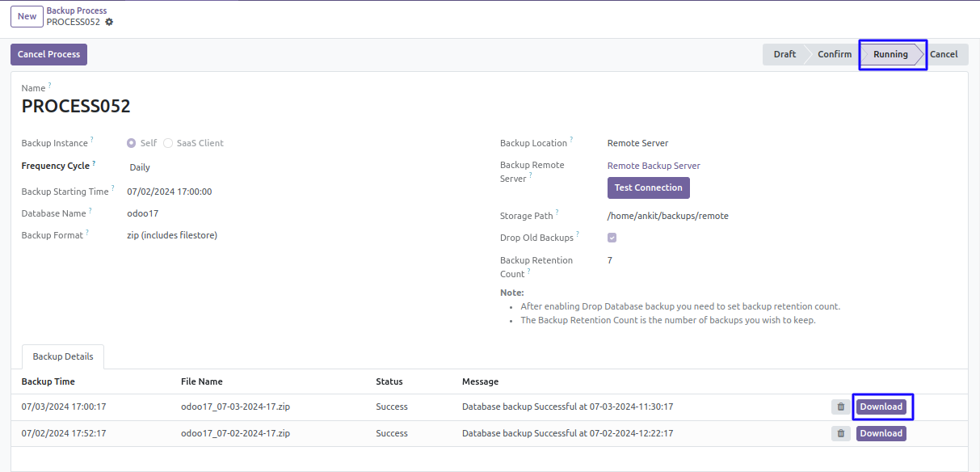This screenshot has height=472, width=980.
Task: Delete the odoo17_07-03-2024-17.zip backup via trash icon
Action: (840, 407)
